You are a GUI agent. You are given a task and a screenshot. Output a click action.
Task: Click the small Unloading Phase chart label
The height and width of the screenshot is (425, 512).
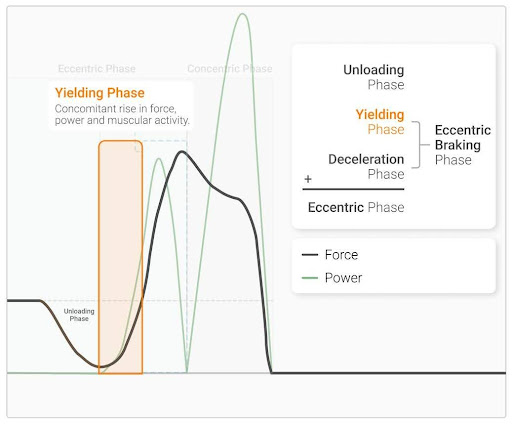click(x=79, y=315)
